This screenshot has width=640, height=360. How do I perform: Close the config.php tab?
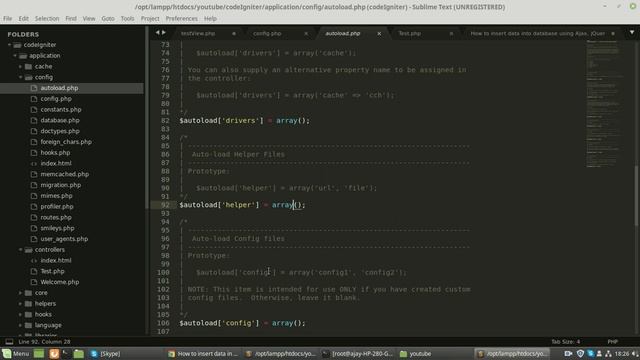(x=306, y=33)
